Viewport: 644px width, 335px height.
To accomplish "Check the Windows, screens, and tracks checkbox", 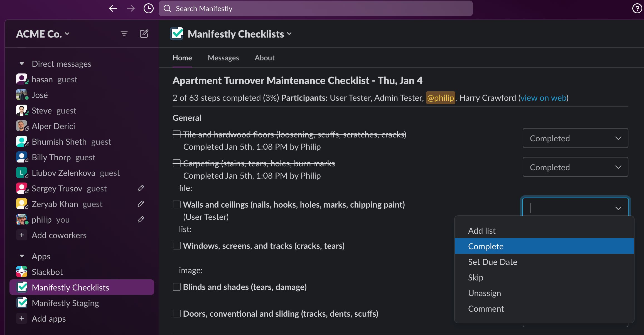I will pyautogui.click(x=176, y=245).
